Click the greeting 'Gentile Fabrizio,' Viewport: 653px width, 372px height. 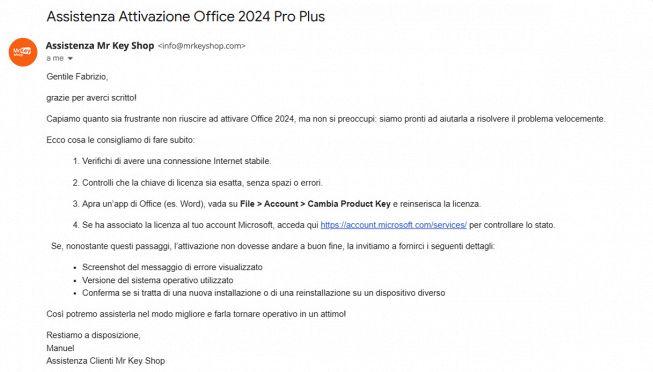point(77,77)
